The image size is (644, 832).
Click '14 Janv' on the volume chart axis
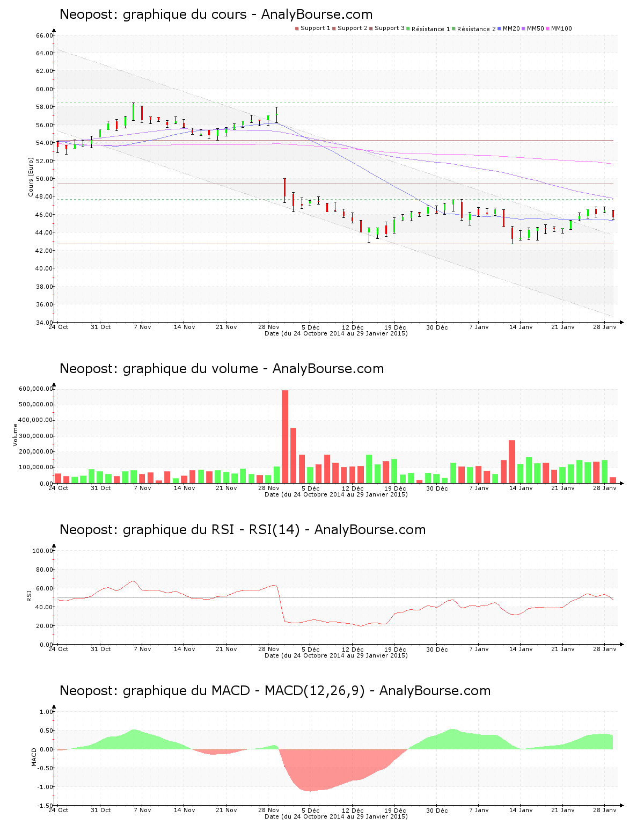[x=521, y=488]
